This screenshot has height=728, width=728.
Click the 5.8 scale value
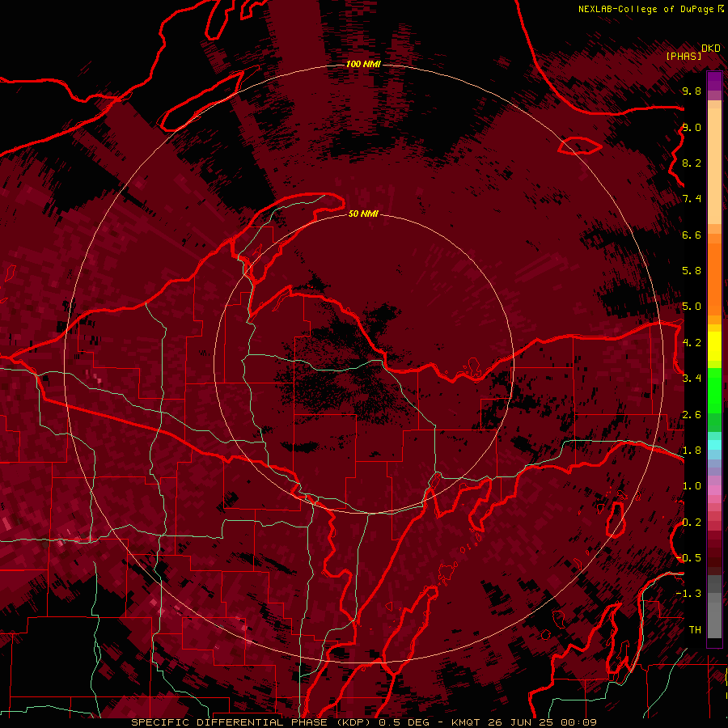point(692,271)
